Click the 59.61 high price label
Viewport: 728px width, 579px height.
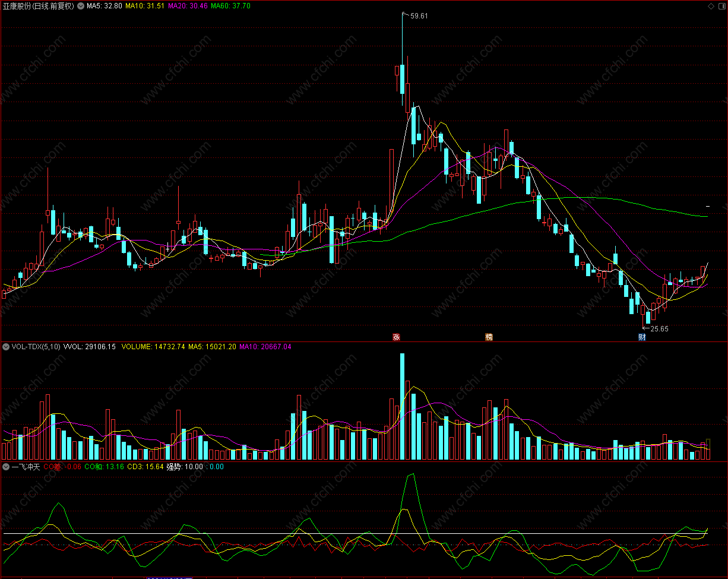coord(419,16)
